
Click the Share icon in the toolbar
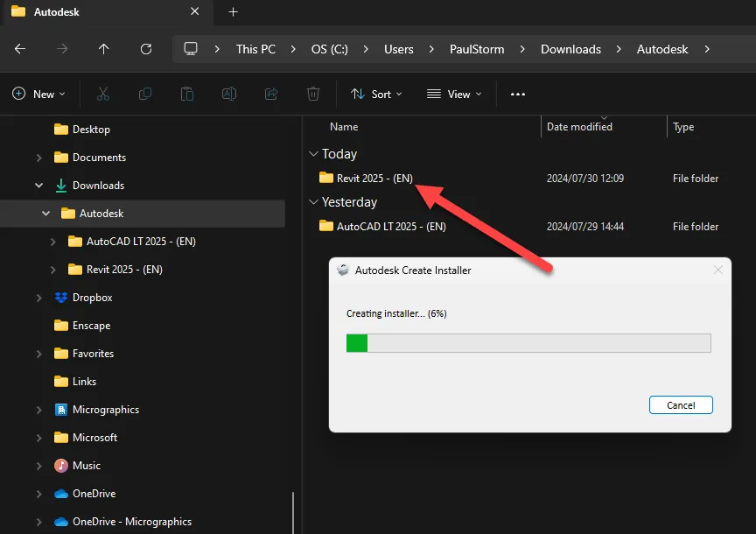270,93
